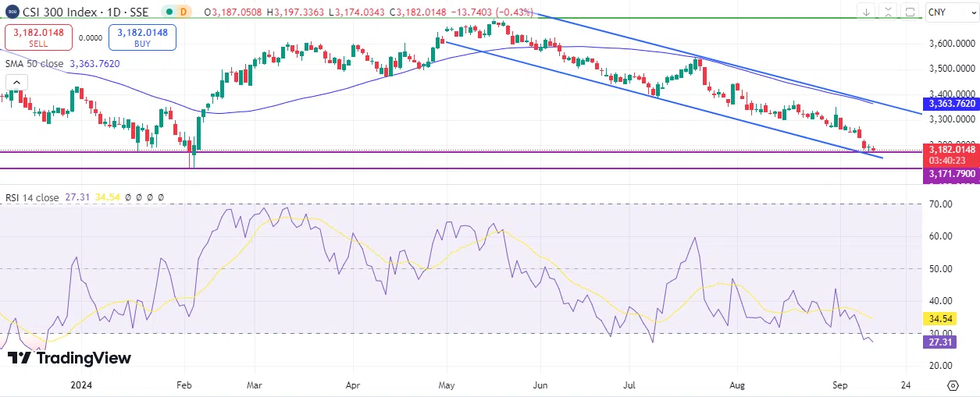Open chart settings gear icon
Screen dimensions: 980x397
pyautogui.click(x=953, y=385)
